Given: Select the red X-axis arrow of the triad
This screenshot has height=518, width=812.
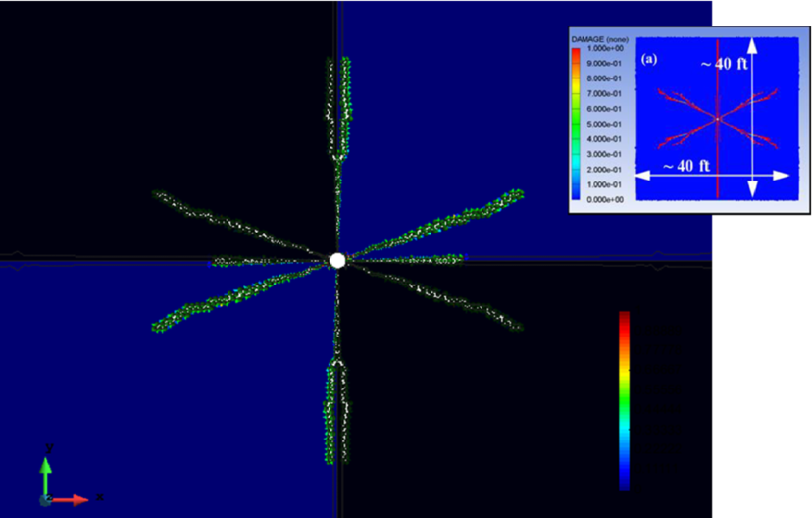Looking at the screenshot, I should coord(74,499).
